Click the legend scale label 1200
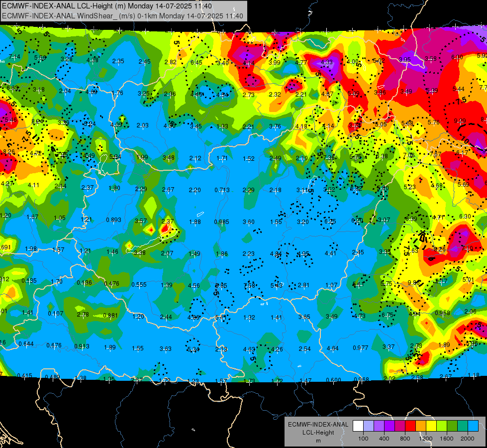The width and height of the screenshot is (487, 448). click(425, 439)
